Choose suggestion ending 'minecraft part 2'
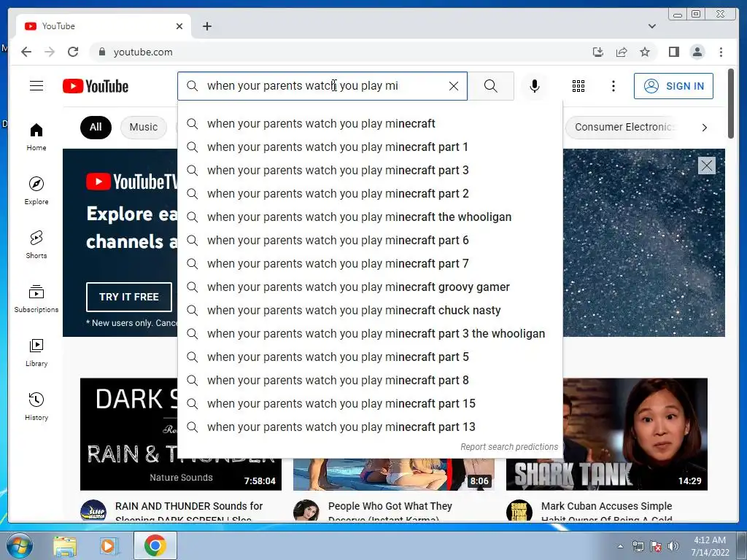The height and width of the screenshot is (560, 747). coord(370,194)
